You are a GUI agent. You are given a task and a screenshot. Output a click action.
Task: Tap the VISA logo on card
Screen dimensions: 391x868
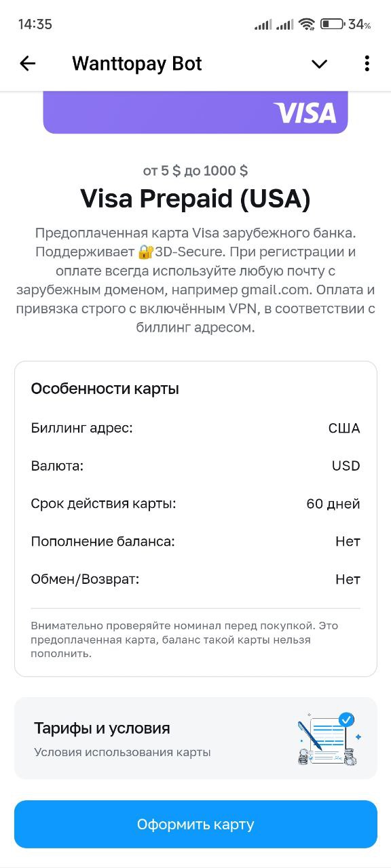point(305,113)
